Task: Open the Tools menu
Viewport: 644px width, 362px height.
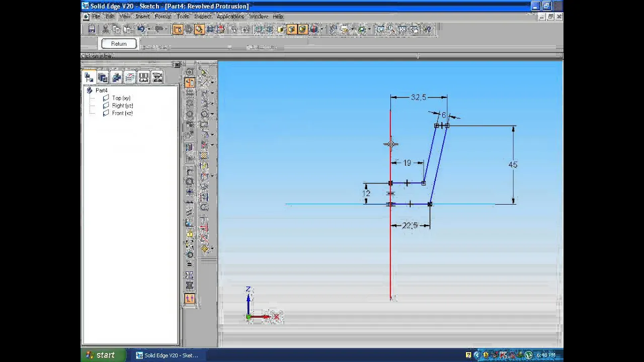Action: click(183, 17)
